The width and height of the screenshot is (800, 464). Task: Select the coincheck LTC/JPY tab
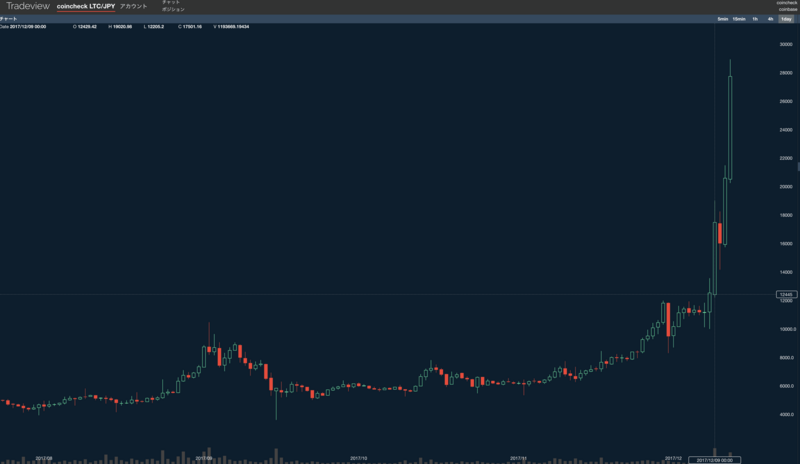[x=86, y=6]
